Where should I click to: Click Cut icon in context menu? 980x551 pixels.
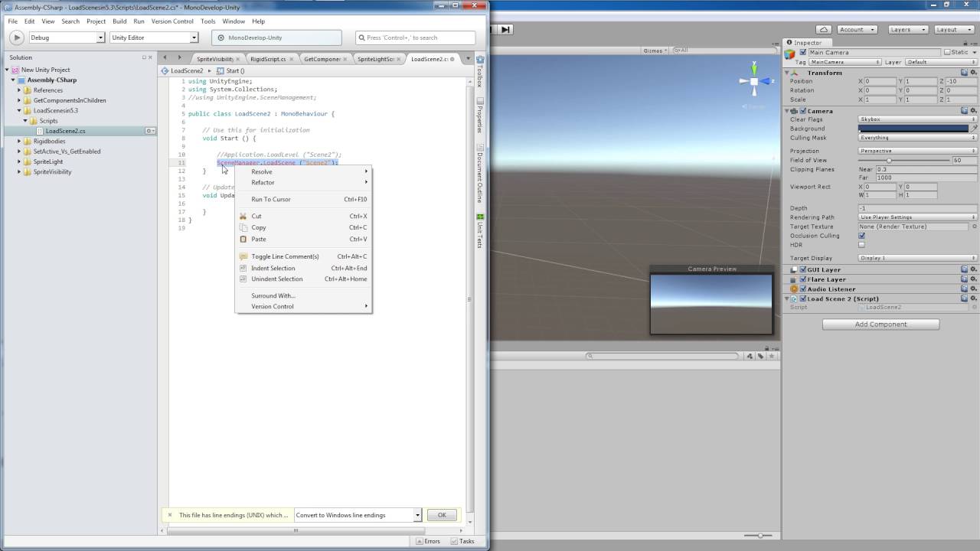pos(243,216)
